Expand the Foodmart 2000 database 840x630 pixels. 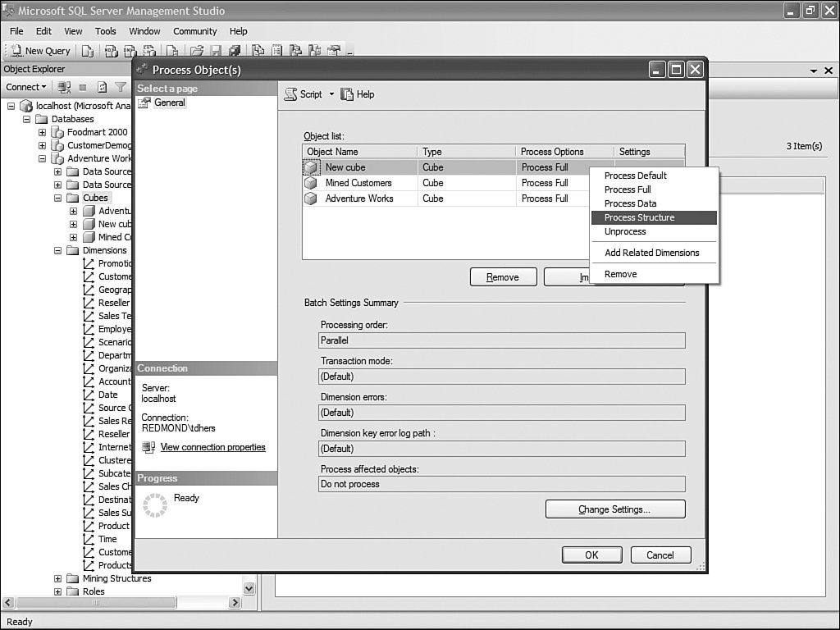(42, 132)
